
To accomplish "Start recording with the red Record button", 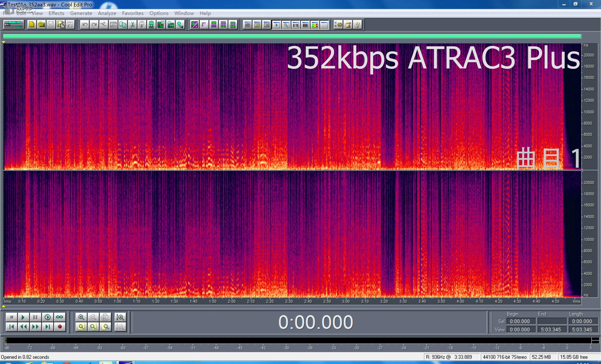I will (x=59, y=327).
